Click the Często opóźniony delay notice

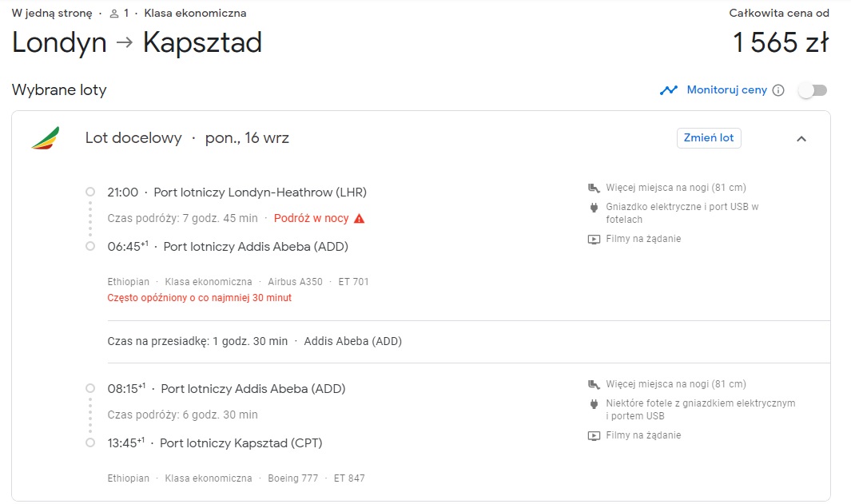coord(199,298)
